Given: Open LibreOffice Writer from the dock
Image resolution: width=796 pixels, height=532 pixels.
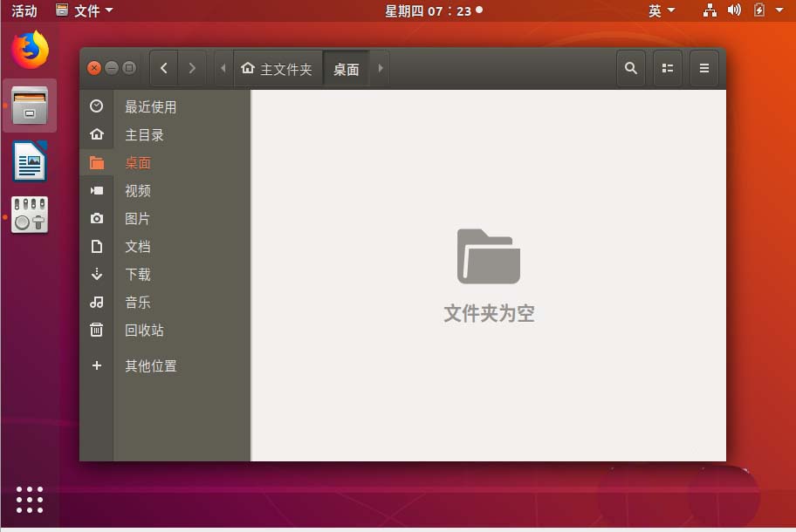Looking at the screenshot, I should click(29, 161).
